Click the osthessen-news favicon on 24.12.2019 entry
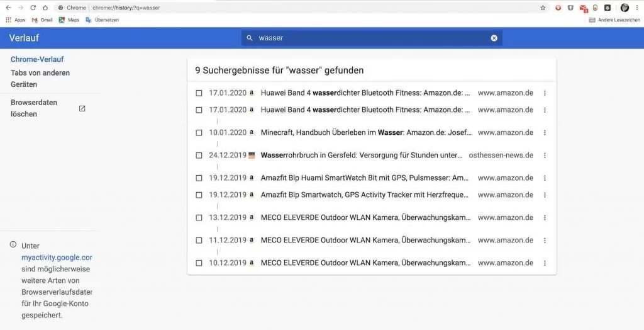This screenshot has height=330, width=644. click(x=252, y=155)
